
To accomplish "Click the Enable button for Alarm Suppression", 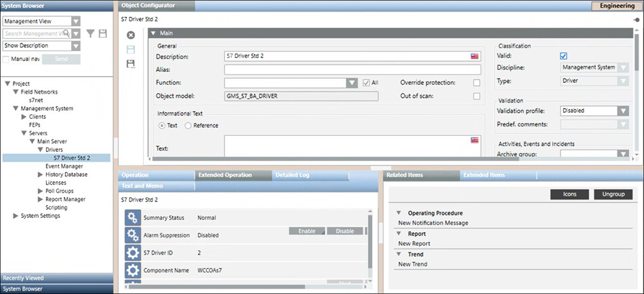I will coord(307,231).
